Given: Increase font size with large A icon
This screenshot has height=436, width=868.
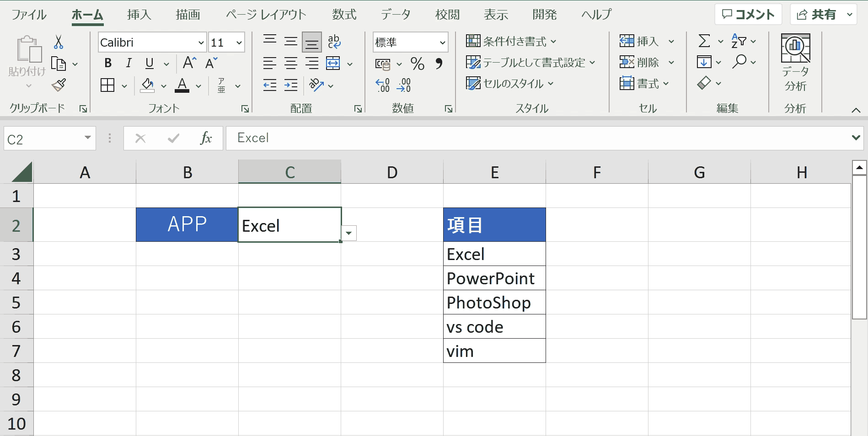Looking at the screenshot, I should pyautogui.click(x=189, y=63).
